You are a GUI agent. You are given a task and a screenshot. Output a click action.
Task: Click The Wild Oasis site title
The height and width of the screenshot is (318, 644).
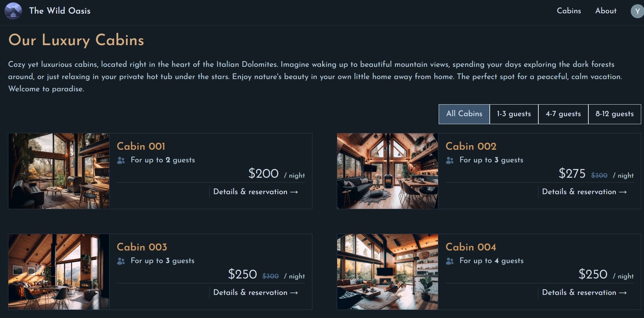(60, 11)
